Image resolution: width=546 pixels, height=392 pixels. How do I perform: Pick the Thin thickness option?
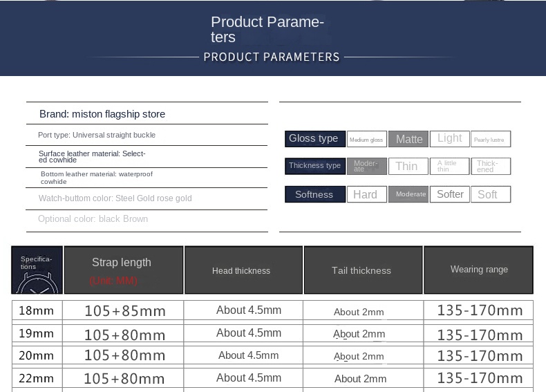[x=408, y=166]
